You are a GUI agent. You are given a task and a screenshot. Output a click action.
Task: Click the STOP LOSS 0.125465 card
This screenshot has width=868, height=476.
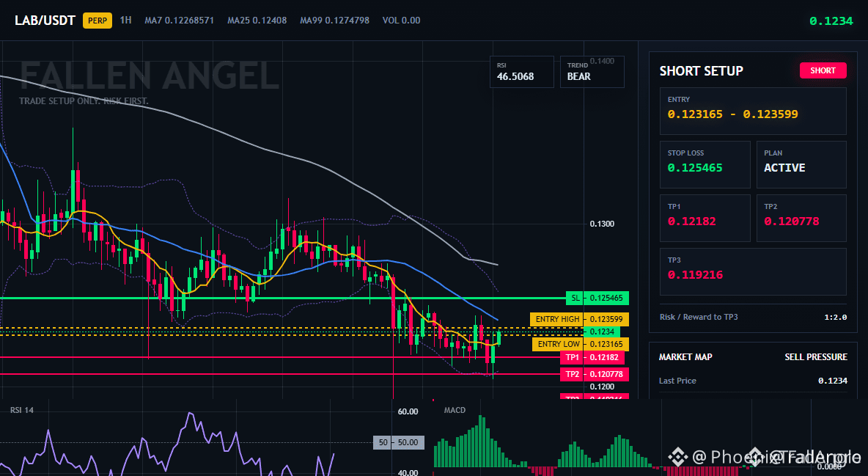705,164
